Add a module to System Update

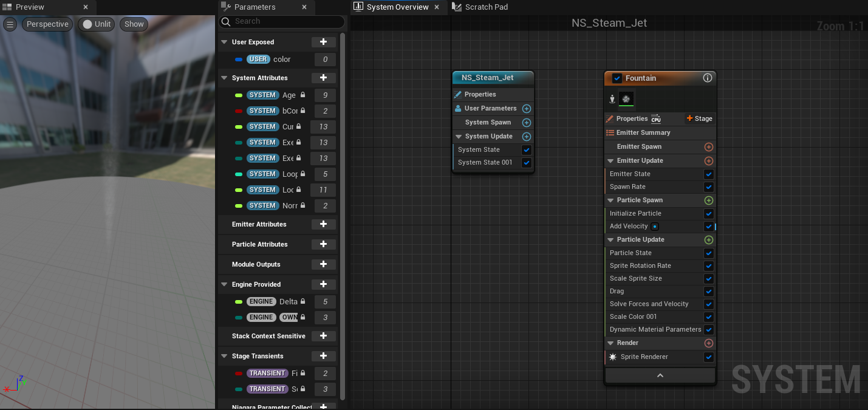coord(527,137)
